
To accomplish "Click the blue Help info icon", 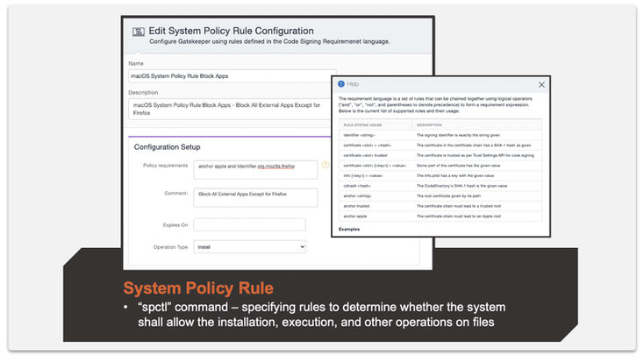I will click(x=341, y=84).
